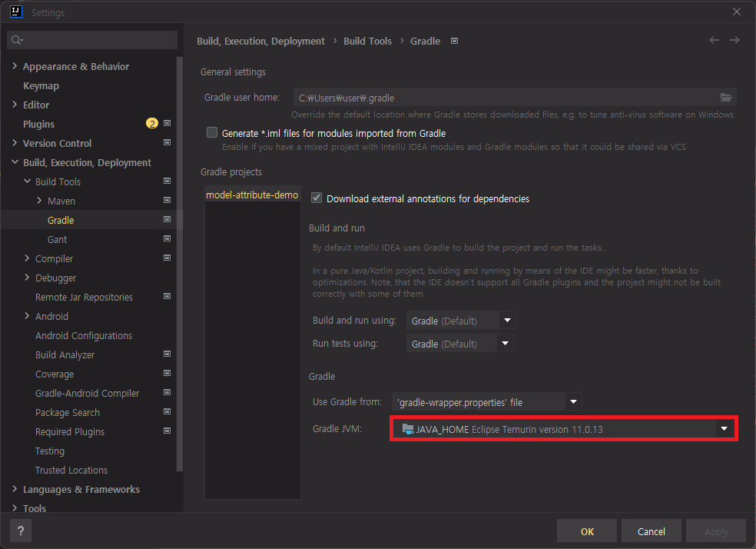Go forward using the right arrow icon
Screen dimensions: 756x549
734,40
